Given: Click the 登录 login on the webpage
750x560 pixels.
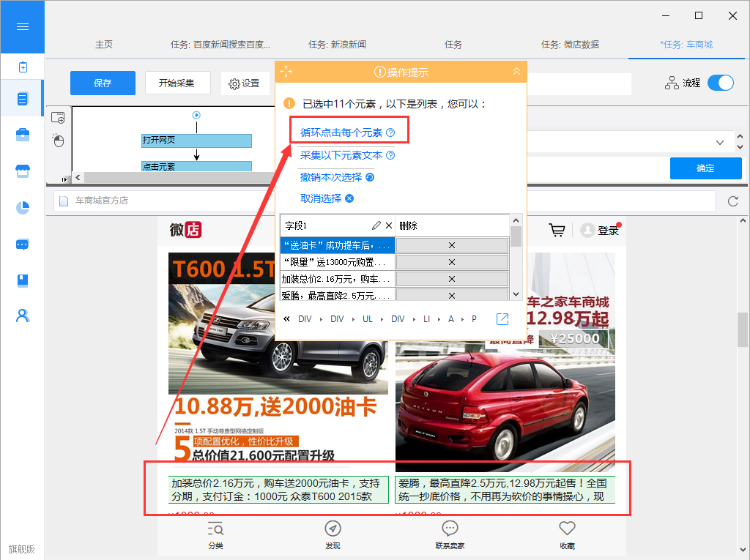Looking at the screenshot, I should coord(608,231).
